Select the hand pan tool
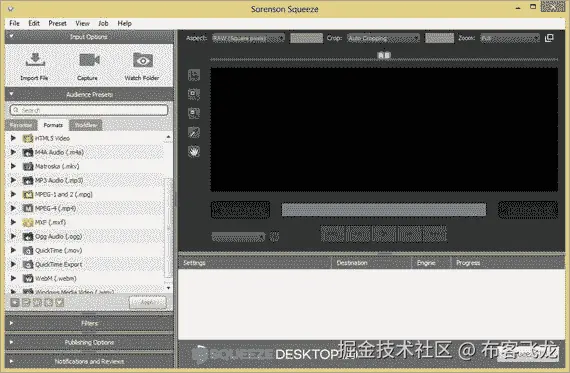The image size is (570, 373). click(194, 151)
